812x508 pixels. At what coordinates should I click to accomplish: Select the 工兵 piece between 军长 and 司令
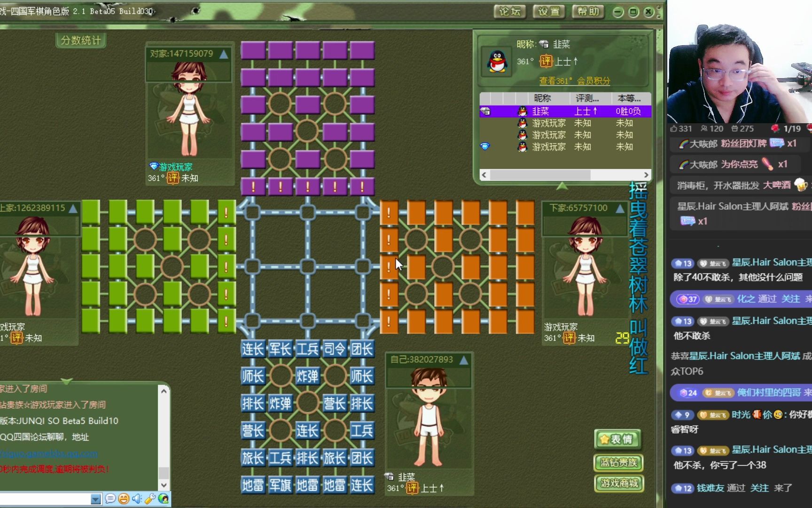pyautogui.click(x=307, y=349)
